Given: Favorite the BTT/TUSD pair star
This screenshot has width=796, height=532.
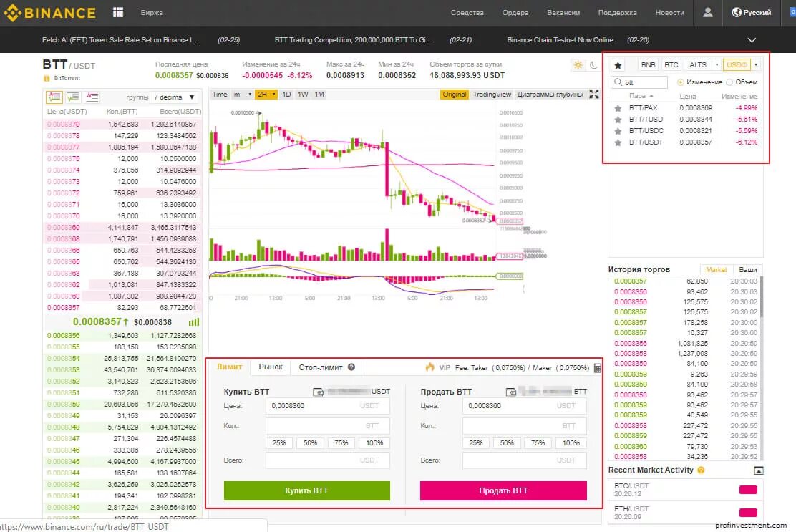Looking at the screenshot, I should 618,120.
